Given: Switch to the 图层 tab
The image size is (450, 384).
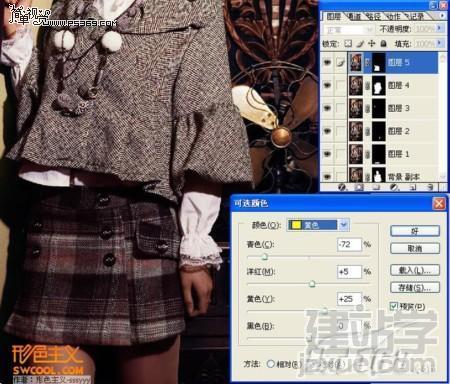Looking at the screenshot, I should pos(333,16).
